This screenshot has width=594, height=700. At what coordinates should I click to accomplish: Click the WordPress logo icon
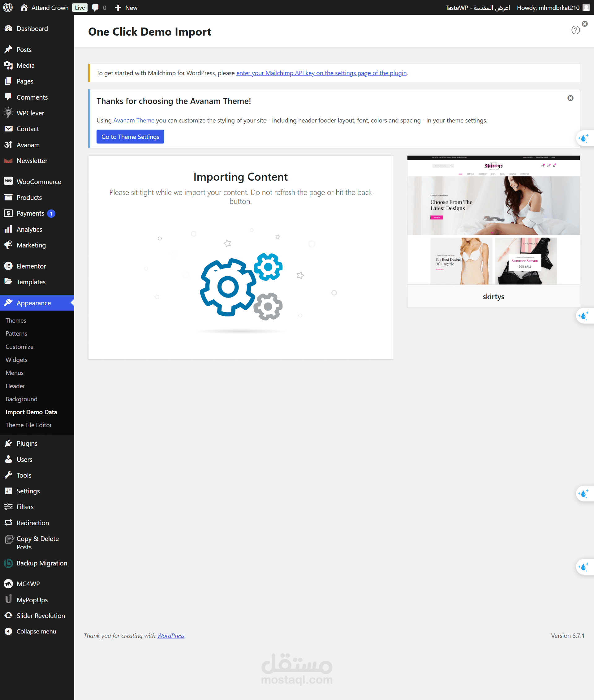coord(8,7)
